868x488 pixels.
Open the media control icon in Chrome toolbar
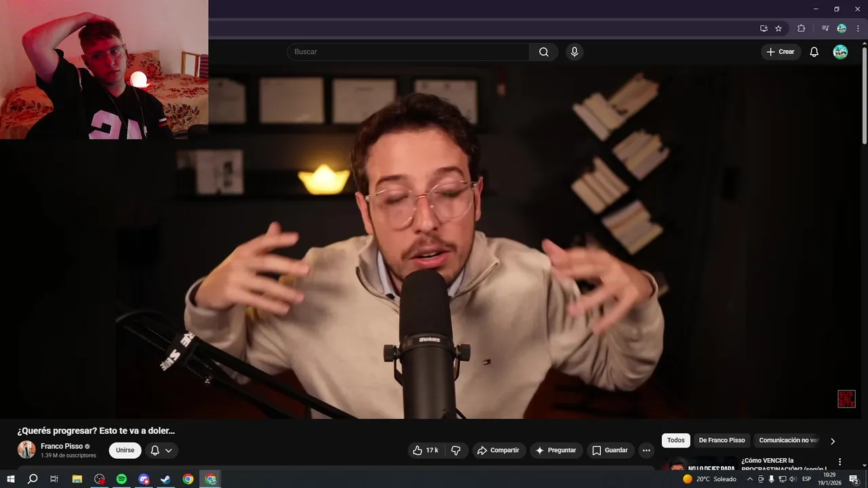pos(825,28)
